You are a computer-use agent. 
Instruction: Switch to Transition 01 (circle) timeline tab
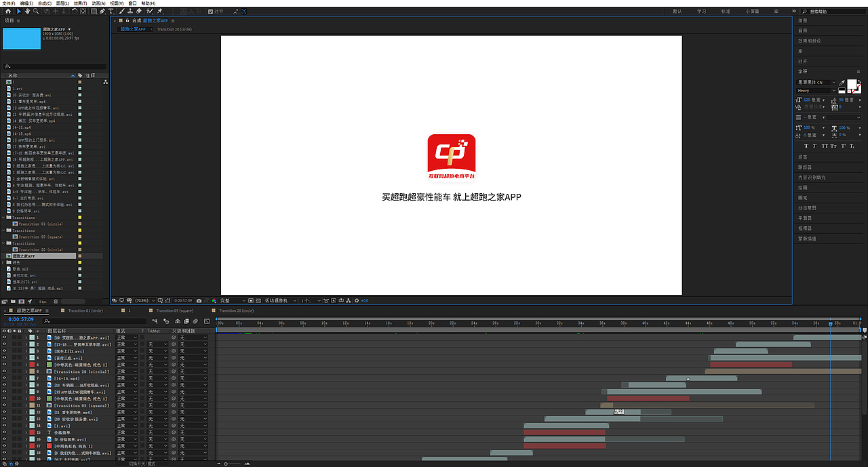click(85, 310)
